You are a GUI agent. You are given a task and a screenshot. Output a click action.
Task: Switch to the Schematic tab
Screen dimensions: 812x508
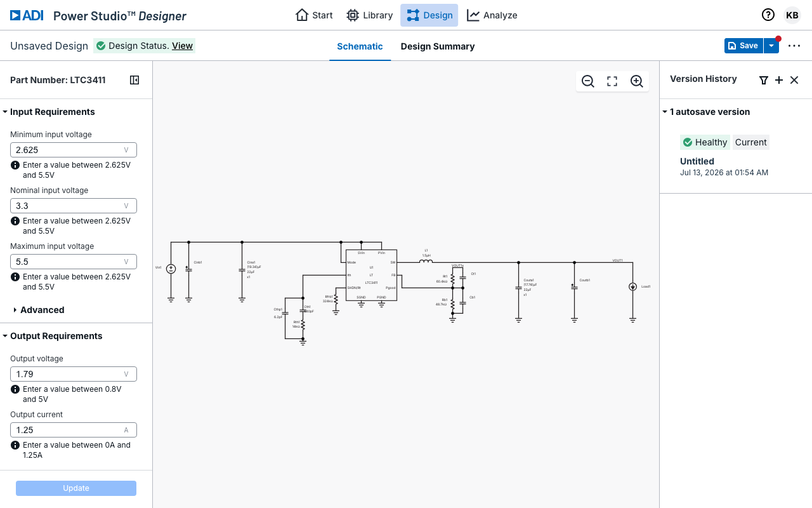click(x=360, y=46)
